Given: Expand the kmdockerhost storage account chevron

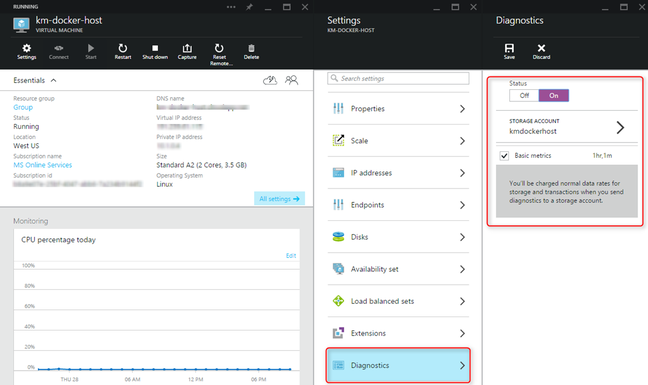Looking at the screenshot, I should click(620, 127).
